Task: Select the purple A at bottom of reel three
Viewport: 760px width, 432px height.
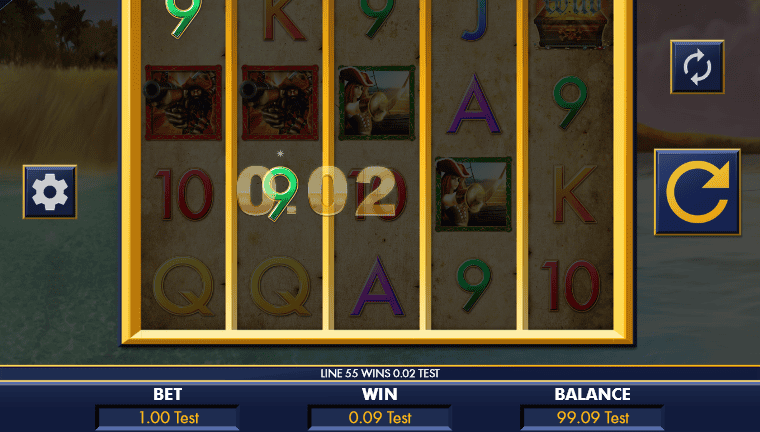Action: (377, 287)
